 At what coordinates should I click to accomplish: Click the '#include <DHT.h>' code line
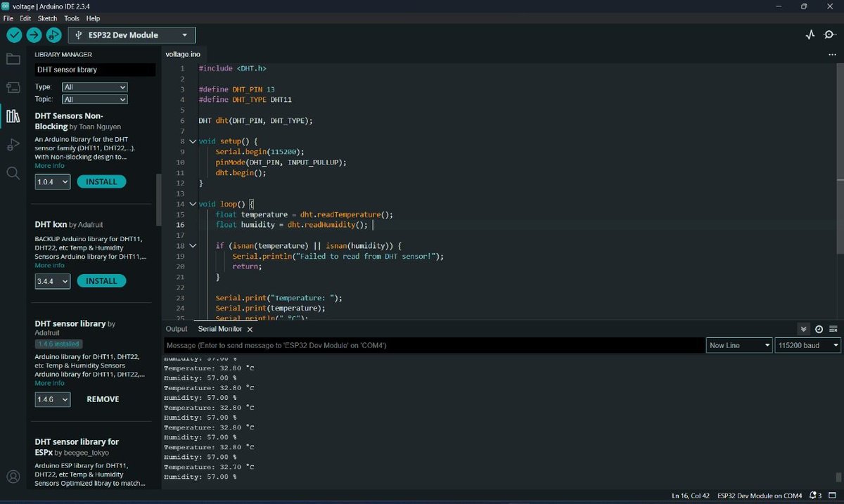coord(232,68)
